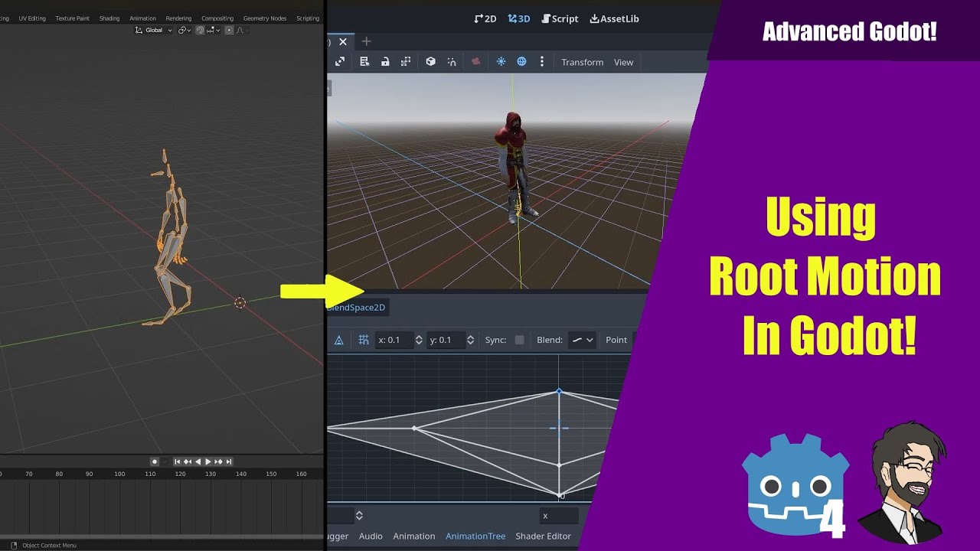Select the top blend space point
The width and height of the screenshot is (980, 551).
[559, 391]
